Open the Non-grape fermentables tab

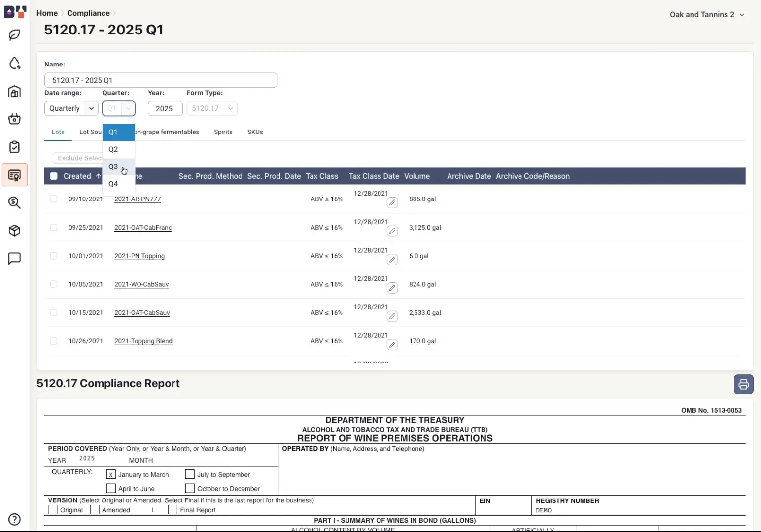[x=167, y=132]
